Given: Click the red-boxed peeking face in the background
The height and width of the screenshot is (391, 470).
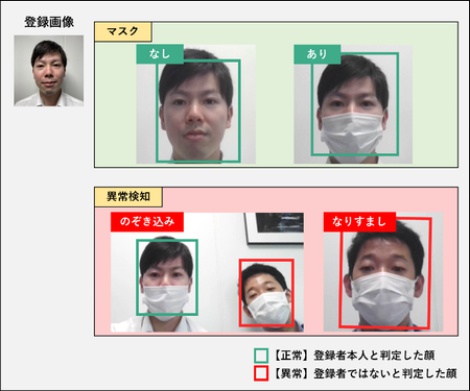Looking at the screenshot, I should [266, 293].
